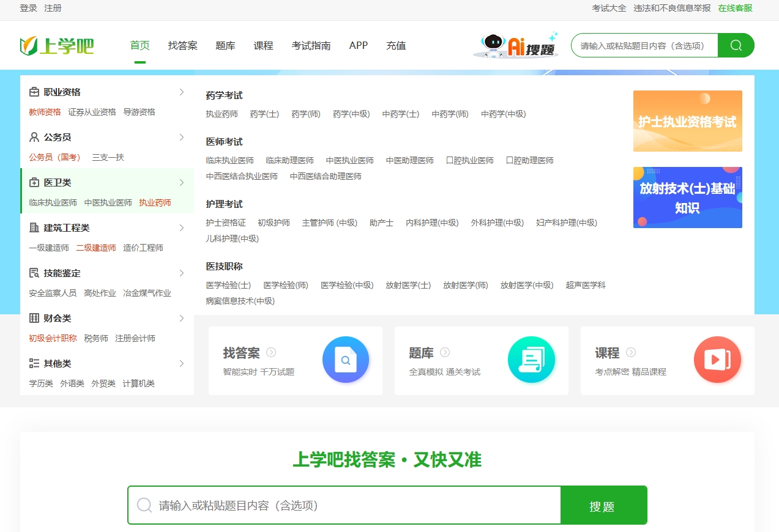This screenshot has width=779, height=532.
Task: Expand the 建筑工程类 category chevron
Action: [182, 227]
